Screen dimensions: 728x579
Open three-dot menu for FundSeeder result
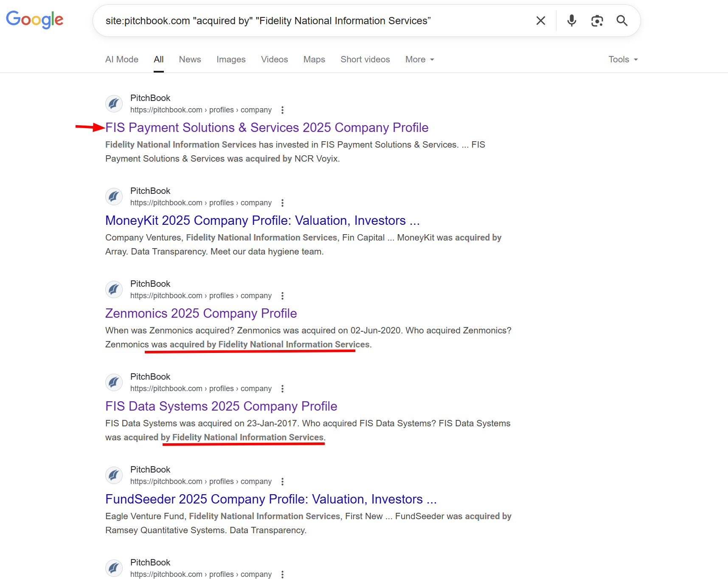(282, 482)
